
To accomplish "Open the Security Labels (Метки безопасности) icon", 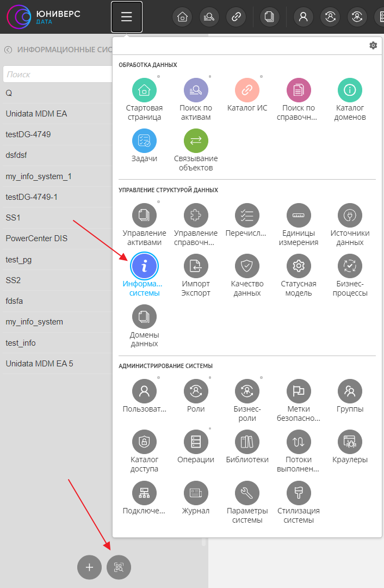I will pos(299,391).
